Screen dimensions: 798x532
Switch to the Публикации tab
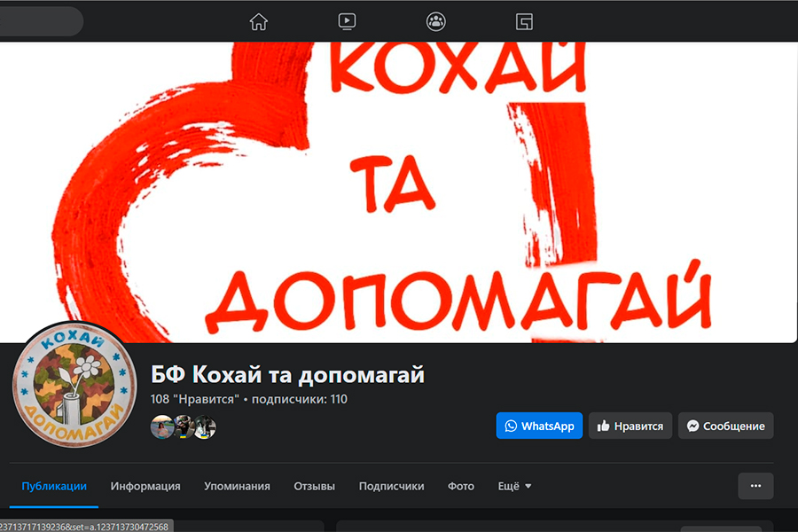54,486
